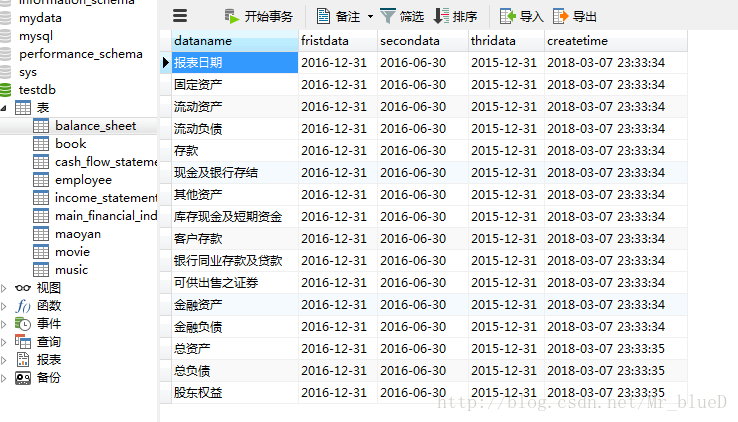The image size is (738, 422).
Task: Select the music table name
Action: click(72, 270)
